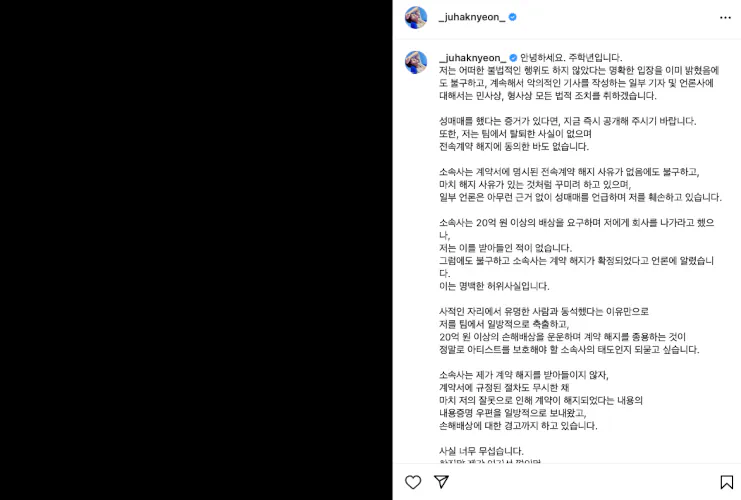Open _juhaknyeon_ profile from caption username
The height and width of the screenshot is (500, 741).
(x=472, y=58)
